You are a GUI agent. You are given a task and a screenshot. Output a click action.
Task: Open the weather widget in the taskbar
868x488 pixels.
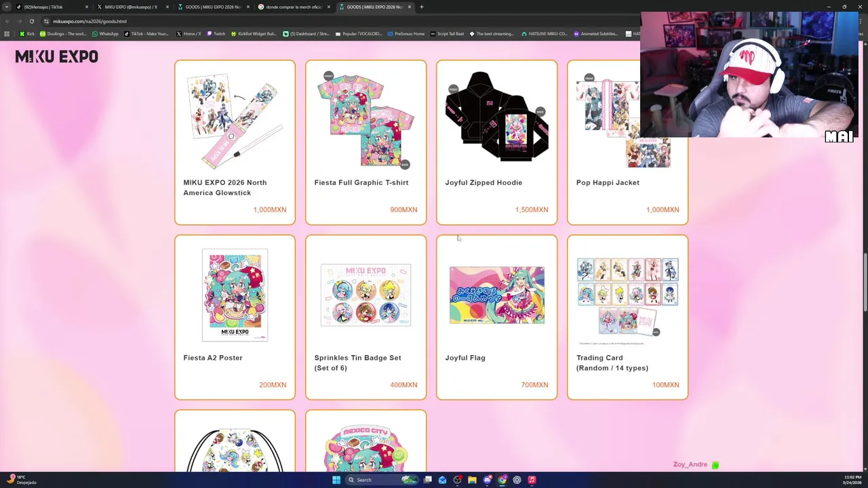pos(20,480)
